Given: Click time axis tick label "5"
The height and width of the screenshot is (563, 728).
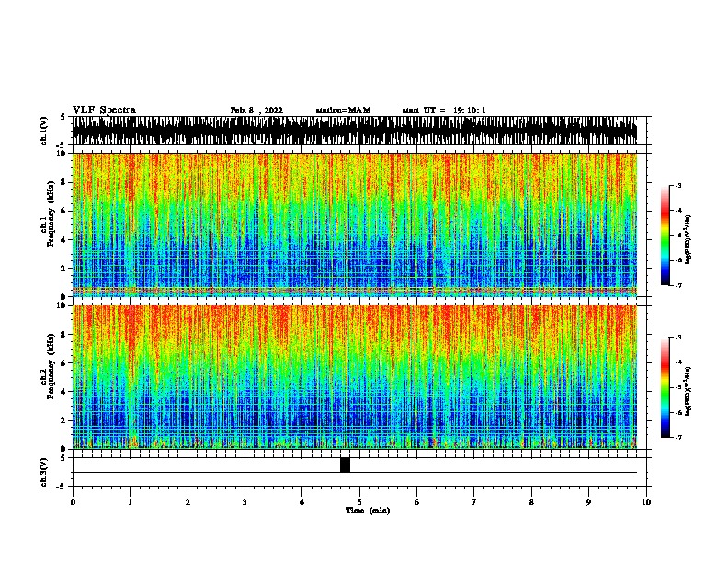Looking at the screenshot, I should click(x=359, y=502).
